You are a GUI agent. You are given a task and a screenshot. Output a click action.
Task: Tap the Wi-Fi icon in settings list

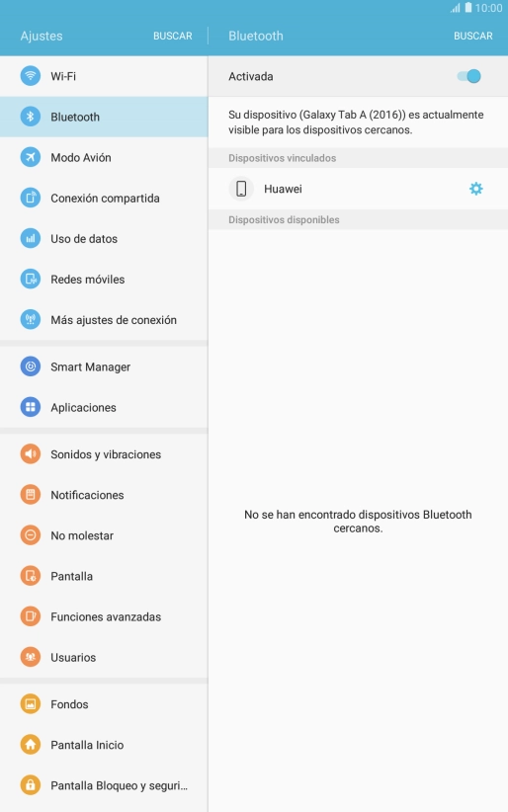coord(31,76)
